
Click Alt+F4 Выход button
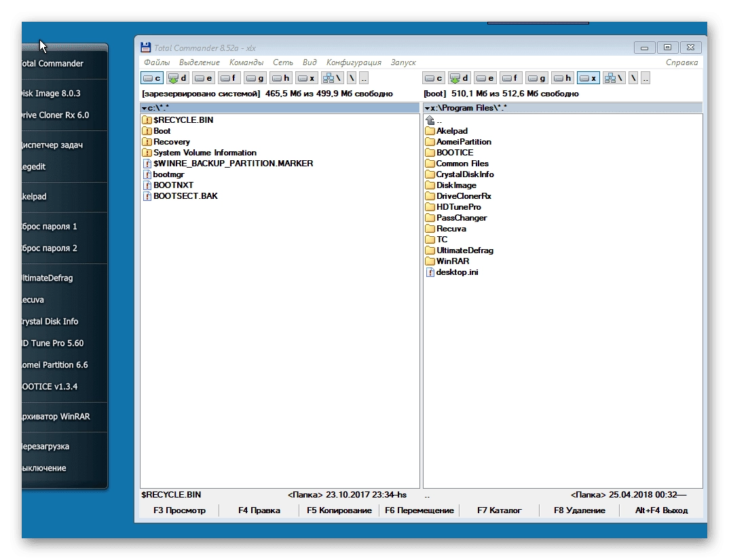(661, 510)
